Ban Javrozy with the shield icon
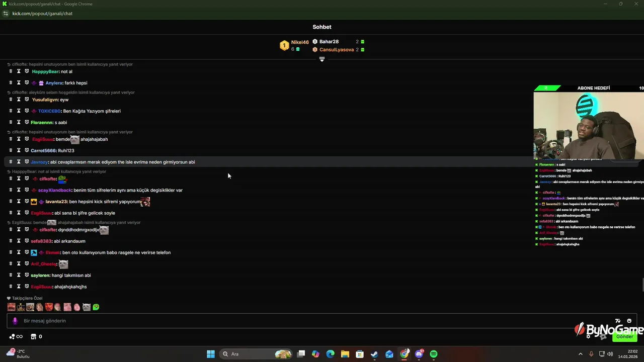 [27, 162]
